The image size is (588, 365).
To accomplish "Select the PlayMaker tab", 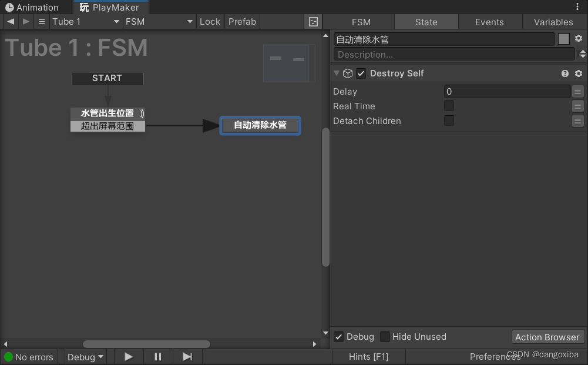I will 110,7.
